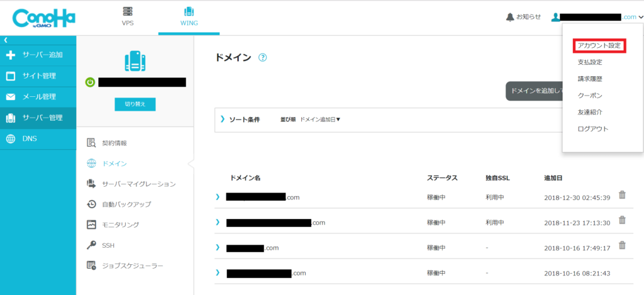
Task: Open 自動バックアップ in the server menu
Action: (126, 204)
